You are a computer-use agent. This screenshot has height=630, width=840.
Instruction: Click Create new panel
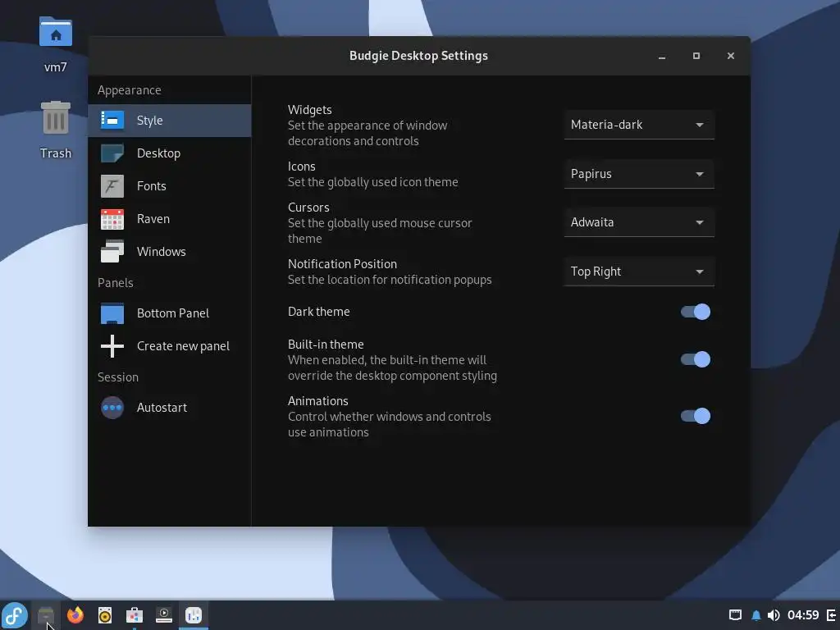[x=169, y=346]
